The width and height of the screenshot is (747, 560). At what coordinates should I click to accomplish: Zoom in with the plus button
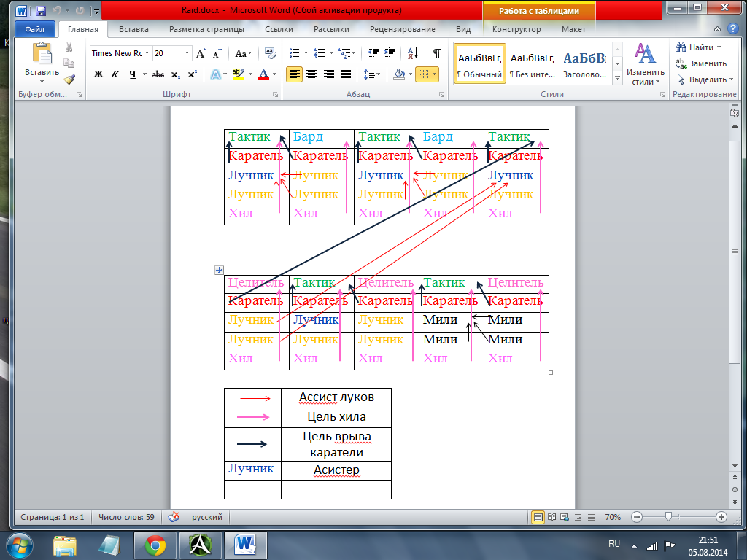click(721, 517)
